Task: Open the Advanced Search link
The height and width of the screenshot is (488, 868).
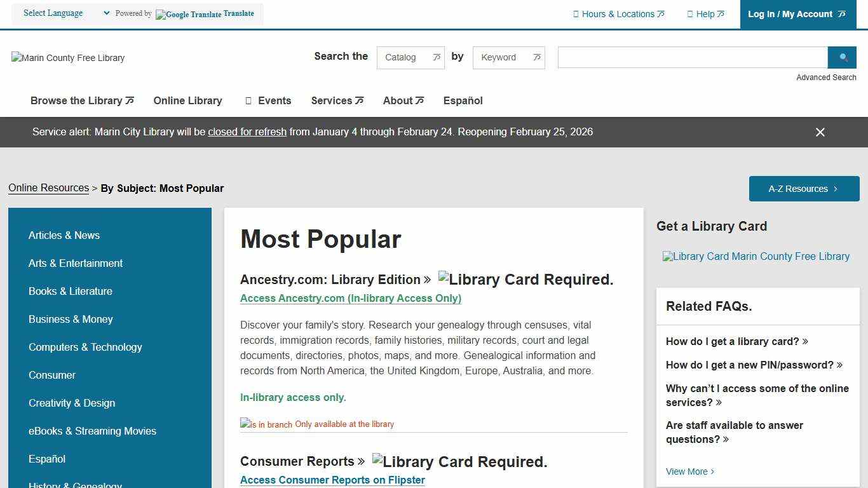Action: click(x=826, y=77)
